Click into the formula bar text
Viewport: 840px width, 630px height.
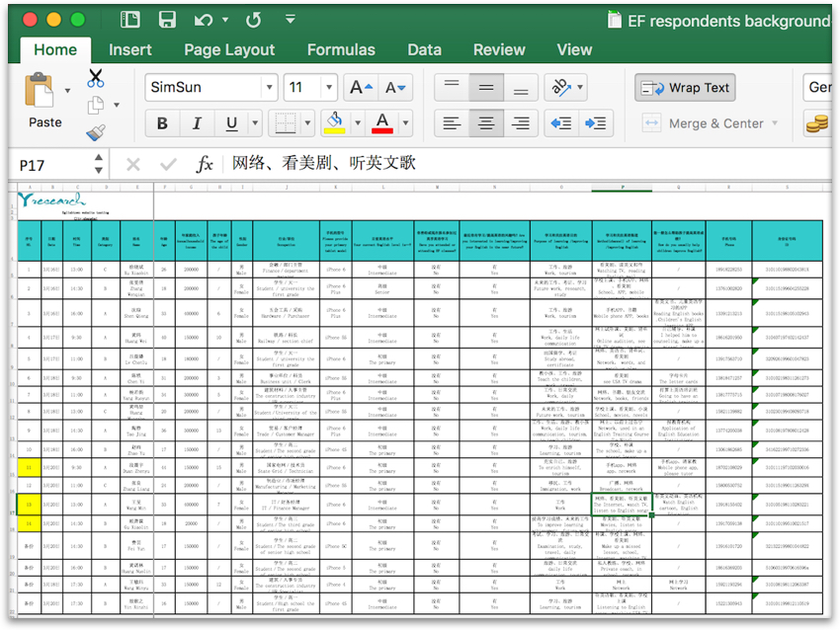tap(323, 163)
